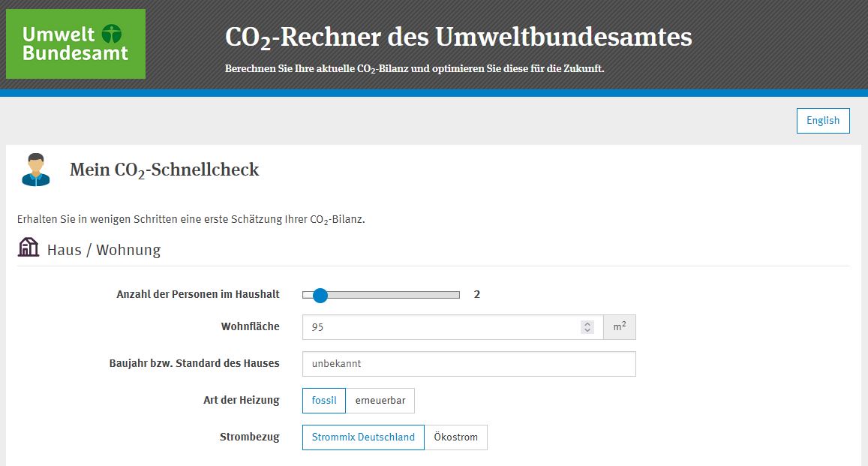Click the CO2-Rechner des Umweltbundesamtes title
Screen dimensions: 868x466
tap(458, 38)
